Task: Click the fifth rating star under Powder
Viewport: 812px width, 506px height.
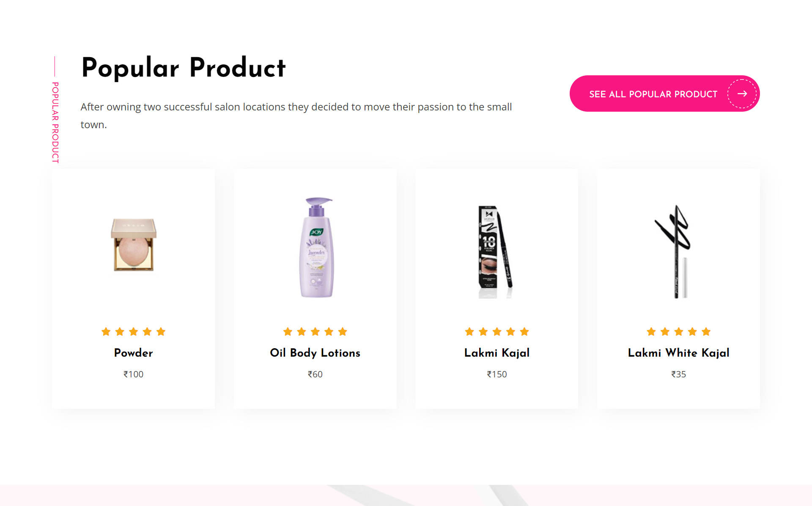Action: [161, 332]
